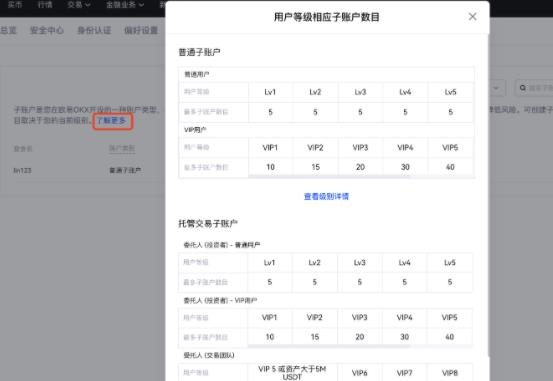Click Lv1 in the 普通子账户 普通用户 table
The width and height of the screenshot is (553, 381).
(x=270, y=92)
